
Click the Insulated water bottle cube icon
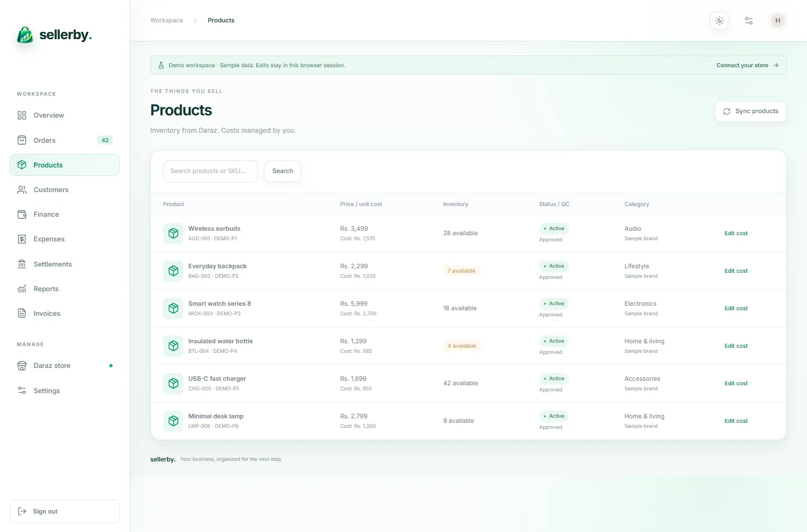click(x=173, y=346)
